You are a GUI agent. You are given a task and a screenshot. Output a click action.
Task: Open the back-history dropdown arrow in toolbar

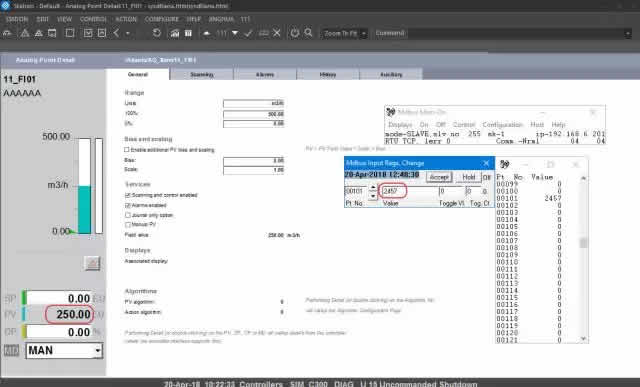pyautogui.click(x=128, y=33)
